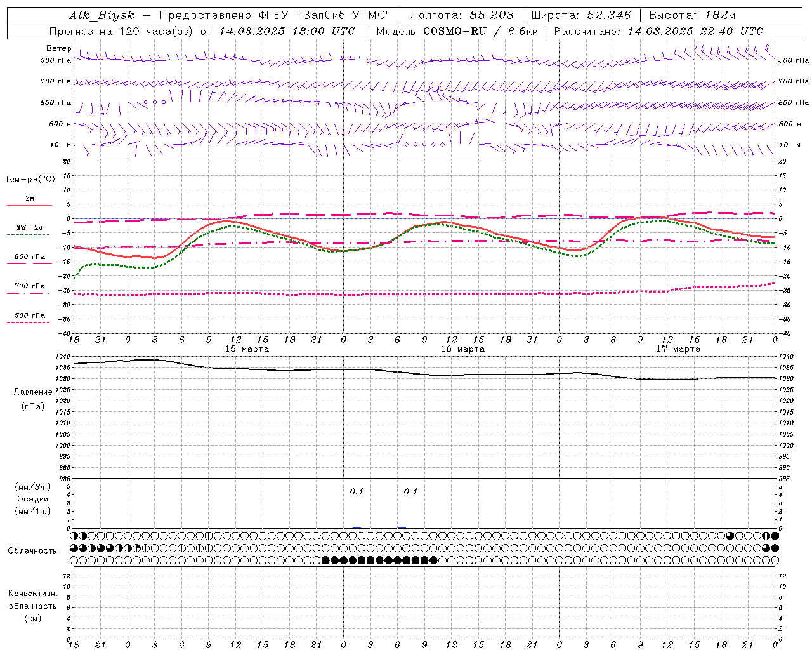Screen dimensions: 812x650
Task: Click the (мм/1ч.) precipitation unit label
Action: (x=33, y=511)
